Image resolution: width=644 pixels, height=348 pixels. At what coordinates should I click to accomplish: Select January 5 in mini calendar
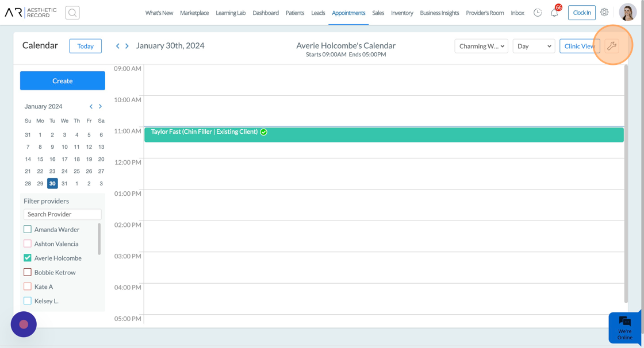pos(89,134)
